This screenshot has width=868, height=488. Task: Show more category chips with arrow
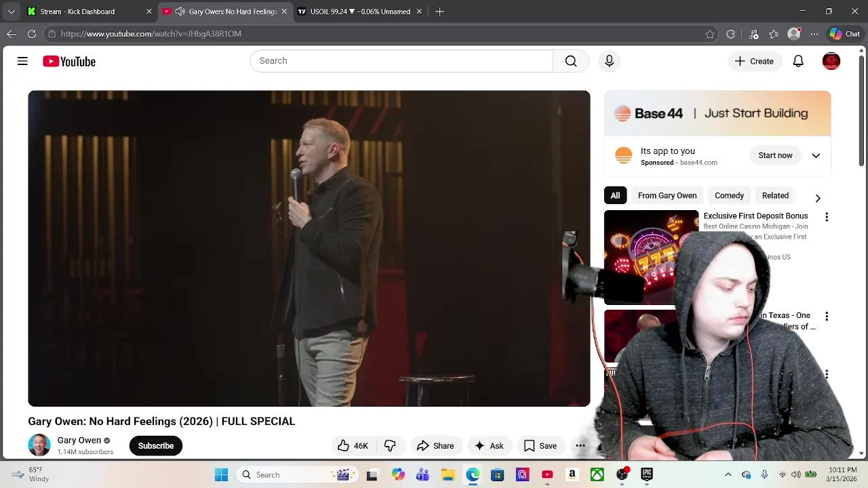click(818, 198)
